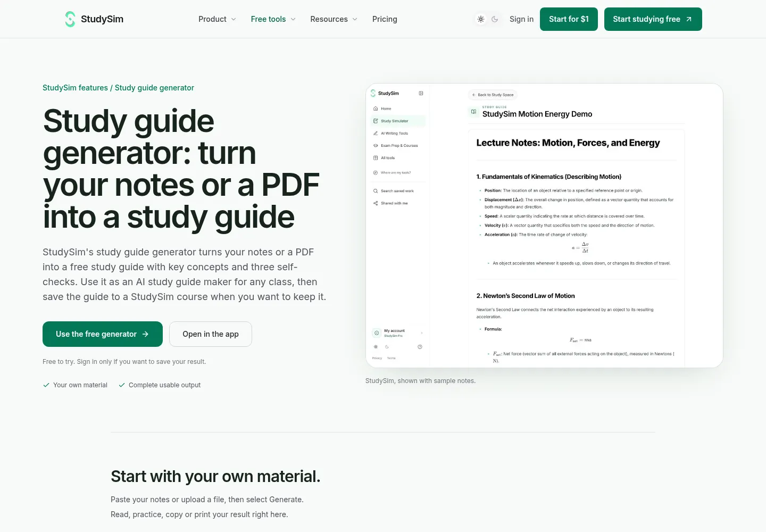
Task: Open the Product menu
Action: [217, 19]
